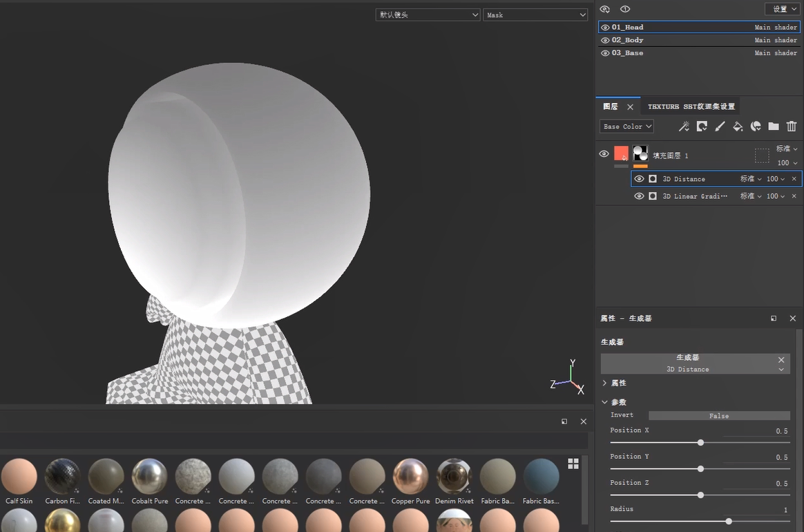Hide the 03_Base texture set

click(605, 53)
